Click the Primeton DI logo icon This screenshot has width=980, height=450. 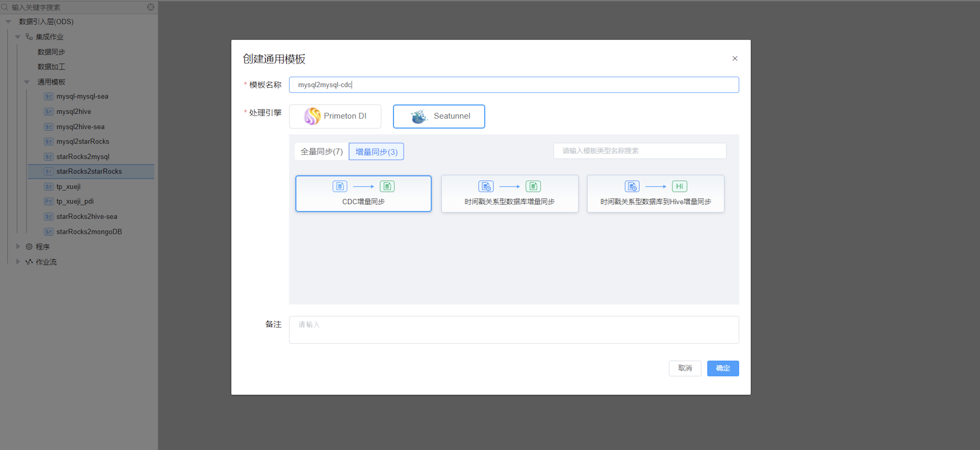[x=312, y=116]
